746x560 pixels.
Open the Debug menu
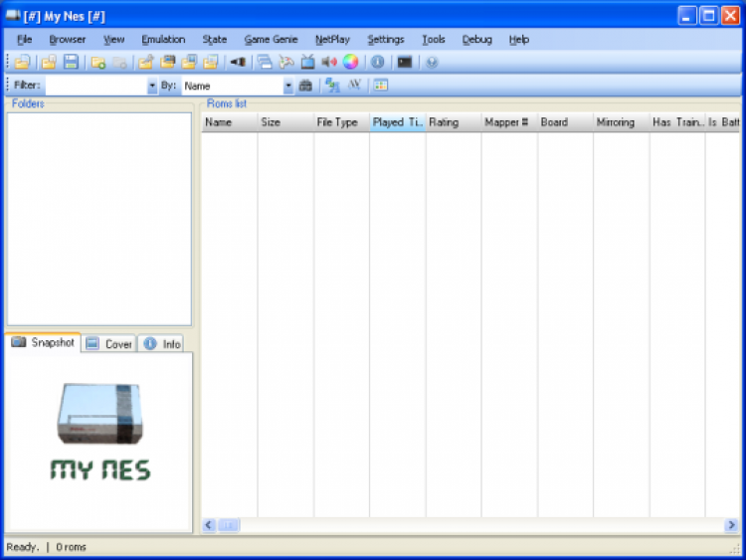pyautogui.click(x=476, y=40)
